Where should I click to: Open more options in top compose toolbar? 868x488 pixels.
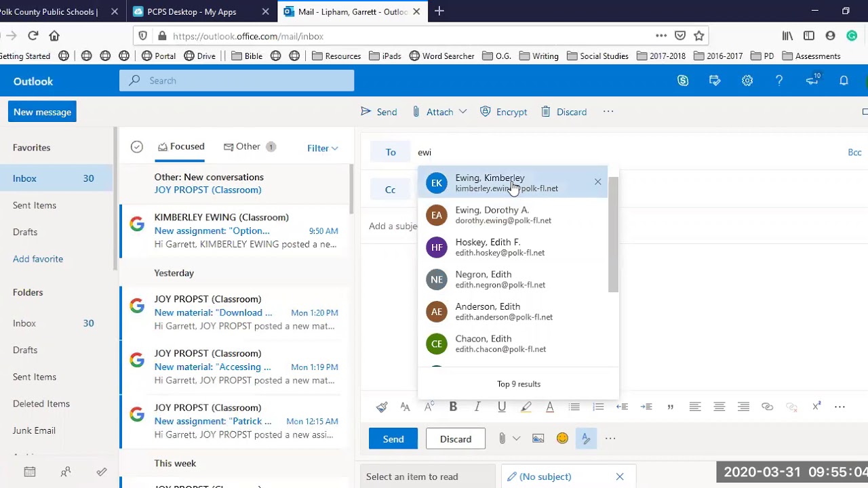tap(608, 112)
